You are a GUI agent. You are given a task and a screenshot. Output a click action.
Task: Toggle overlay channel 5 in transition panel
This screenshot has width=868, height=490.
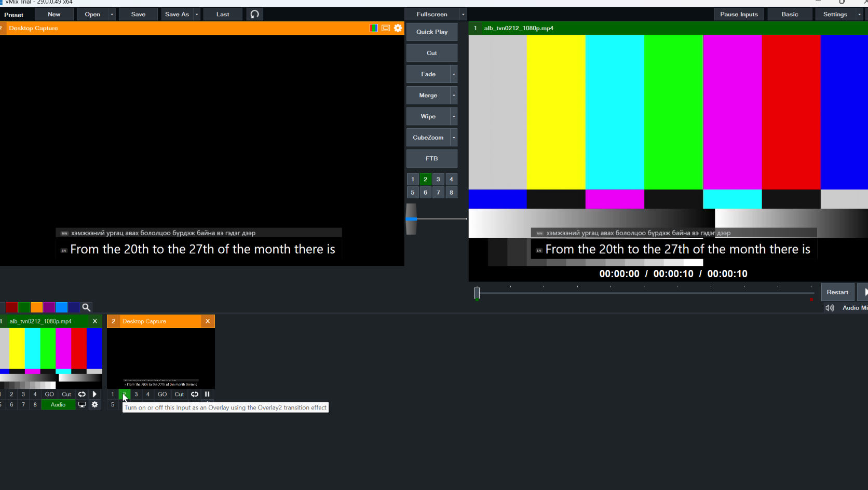413,192
